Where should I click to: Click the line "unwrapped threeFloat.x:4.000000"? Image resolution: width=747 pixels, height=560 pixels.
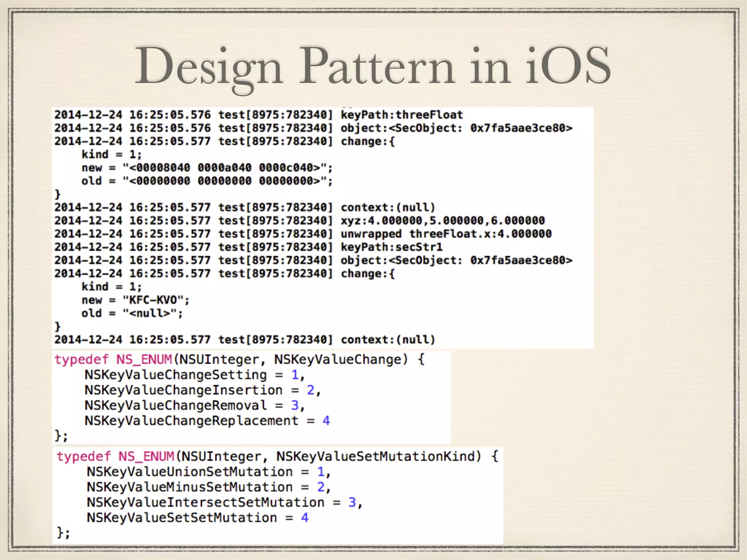[303, 234]
